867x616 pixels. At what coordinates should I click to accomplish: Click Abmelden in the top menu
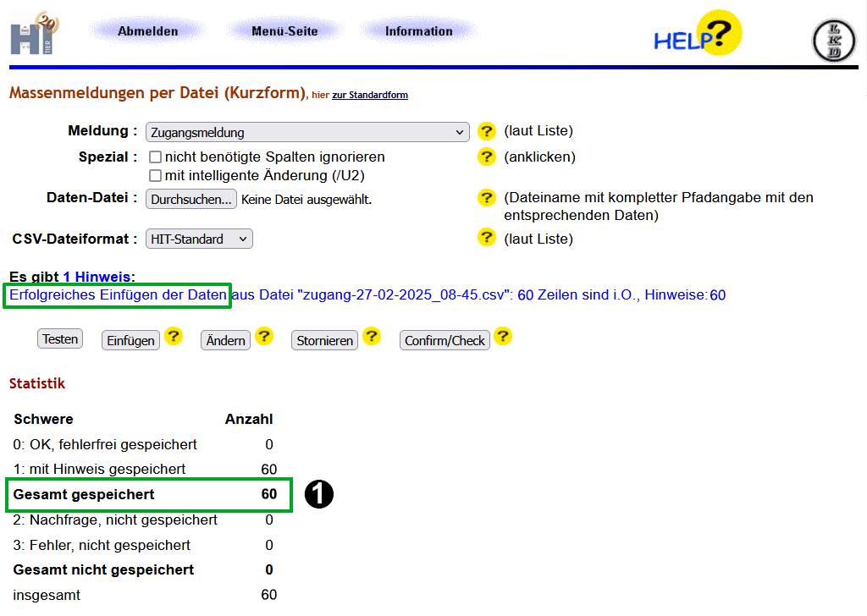[x=148, y=31]
